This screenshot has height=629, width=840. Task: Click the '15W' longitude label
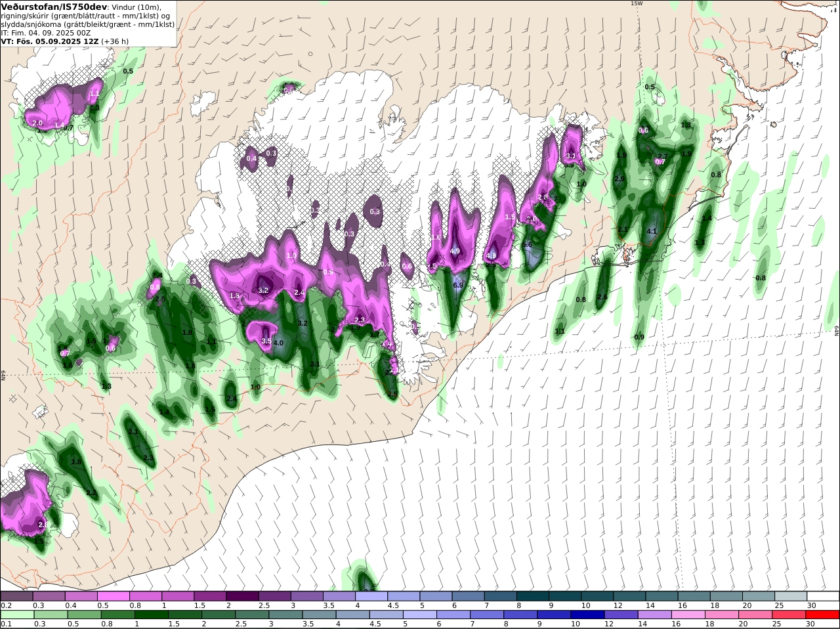636,3
